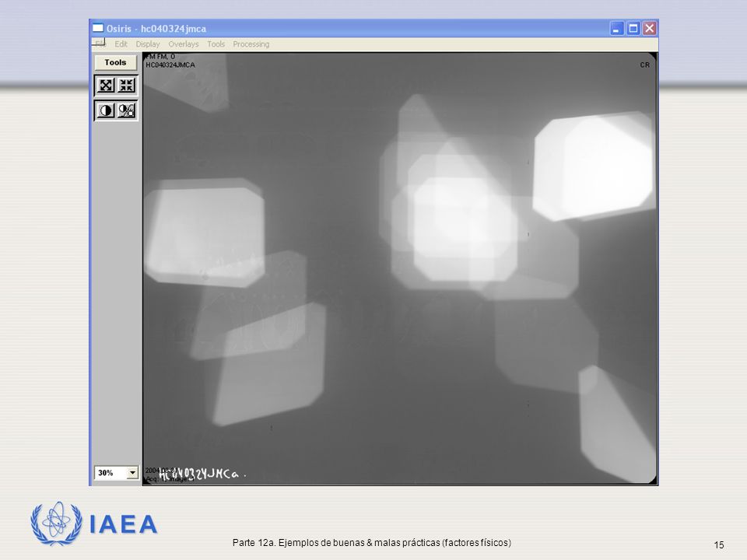Minimize the Osiris window

tap(617, 29)
